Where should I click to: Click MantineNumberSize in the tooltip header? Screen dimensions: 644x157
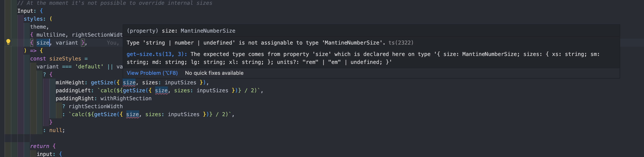click(x=207, y=31)
